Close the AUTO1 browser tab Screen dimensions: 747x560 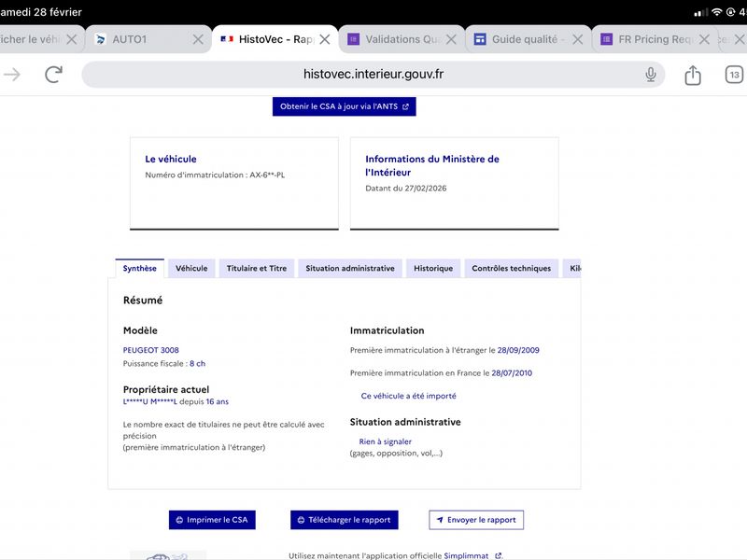click(198, 39)
